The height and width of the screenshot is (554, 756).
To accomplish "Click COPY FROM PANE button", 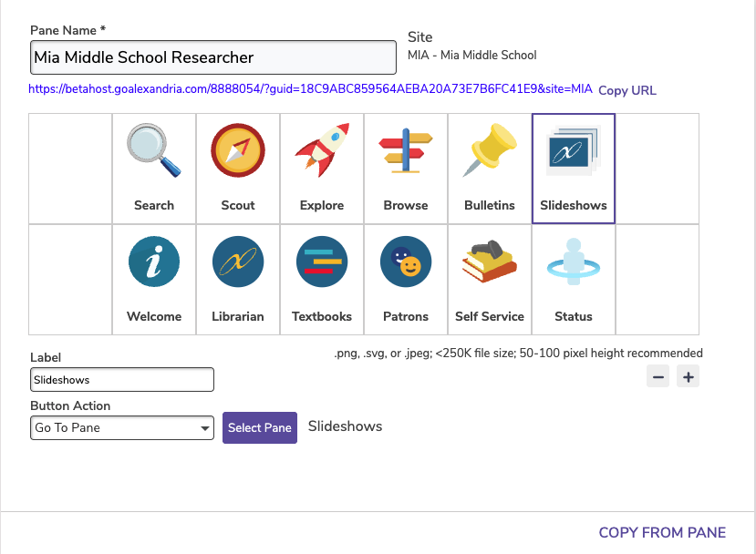I will tap(662, 533).
